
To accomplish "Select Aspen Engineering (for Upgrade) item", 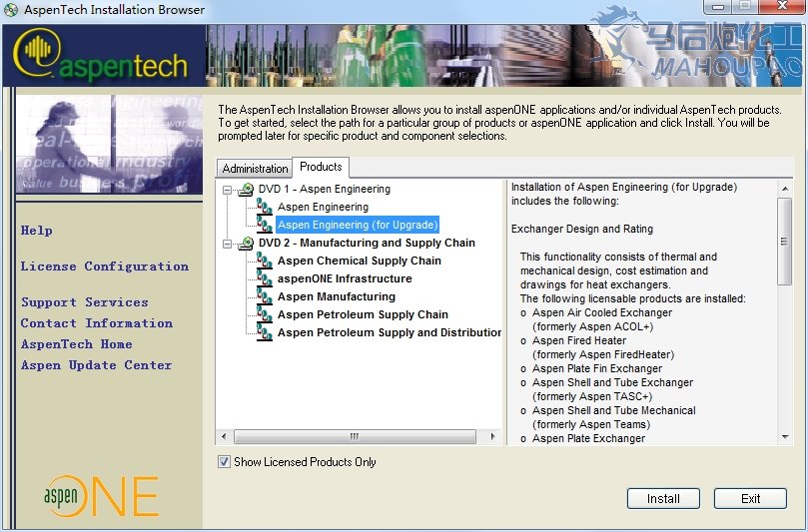I will click(358, 225).
